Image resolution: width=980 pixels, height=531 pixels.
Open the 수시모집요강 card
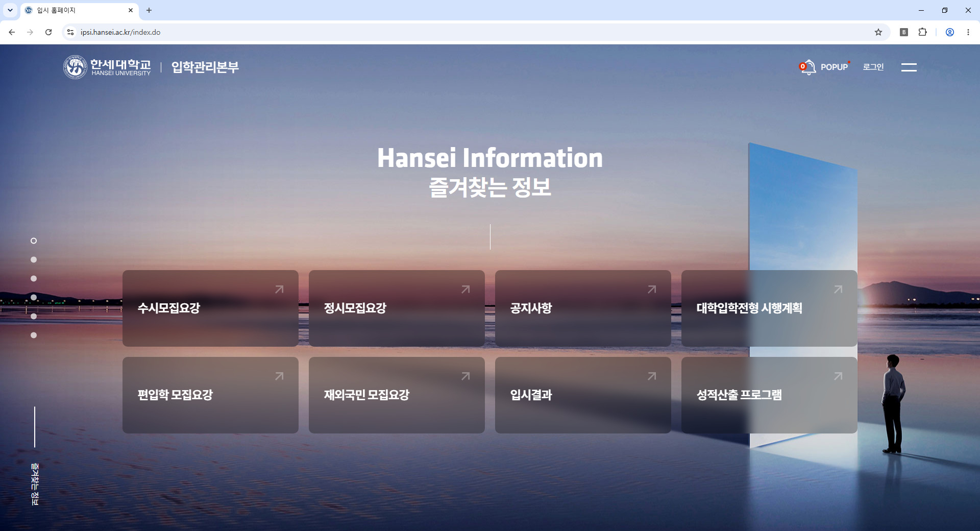click(210, 308)
